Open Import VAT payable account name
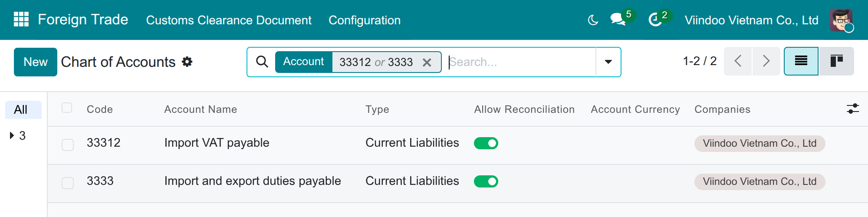Image resolution: width=868 pixels, height=217 pixels. coord(217,143)
